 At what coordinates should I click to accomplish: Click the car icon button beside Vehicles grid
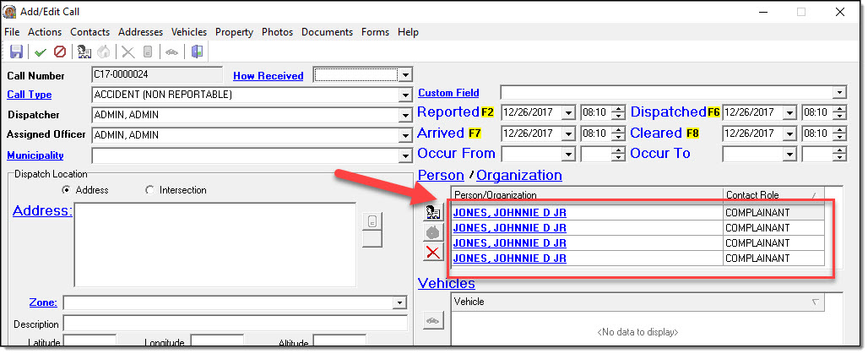432,320
